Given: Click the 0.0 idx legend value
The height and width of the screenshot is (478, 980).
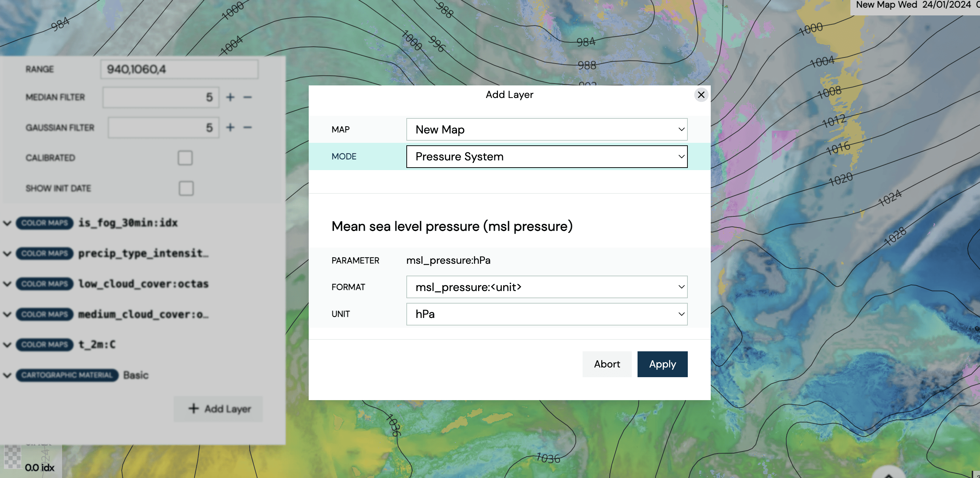Looking at the screenshot, I should click(x=39, y=467).
